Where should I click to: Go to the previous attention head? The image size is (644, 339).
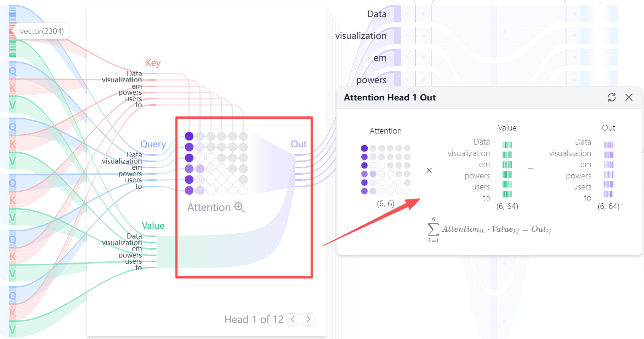pyautogui.click(x=293, y=319)
